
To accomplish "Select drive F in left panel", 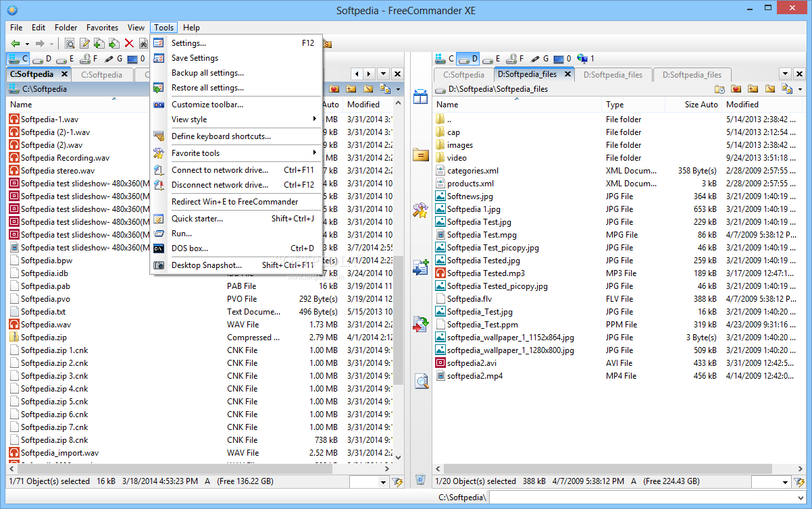I will (x=88, y=59).
